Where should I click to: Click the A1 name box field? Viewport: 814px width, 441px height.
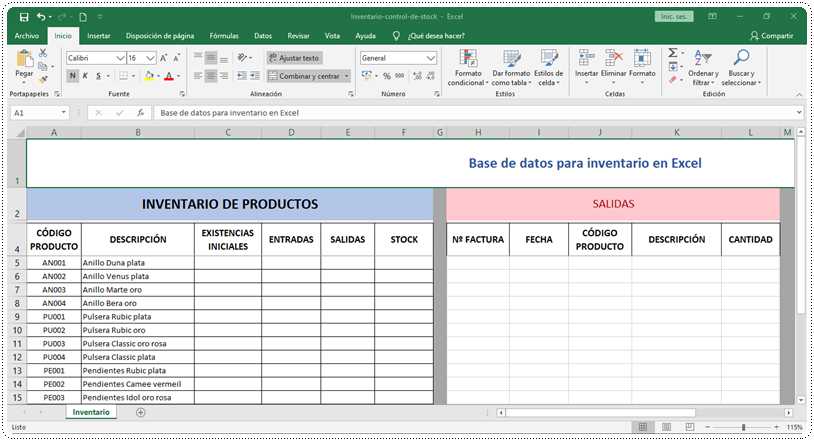point(35,113)
